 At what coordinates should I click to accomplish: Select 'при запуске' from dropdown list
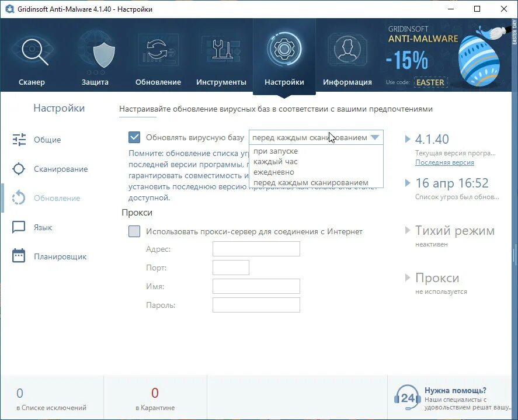tap(276, 151)
